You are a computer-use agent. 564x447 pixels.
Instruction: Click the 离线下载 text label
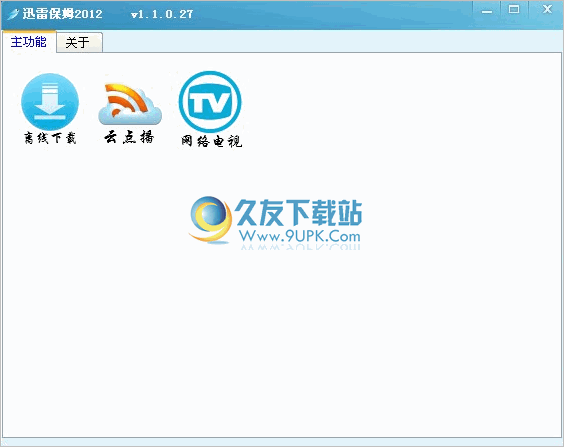50,138
